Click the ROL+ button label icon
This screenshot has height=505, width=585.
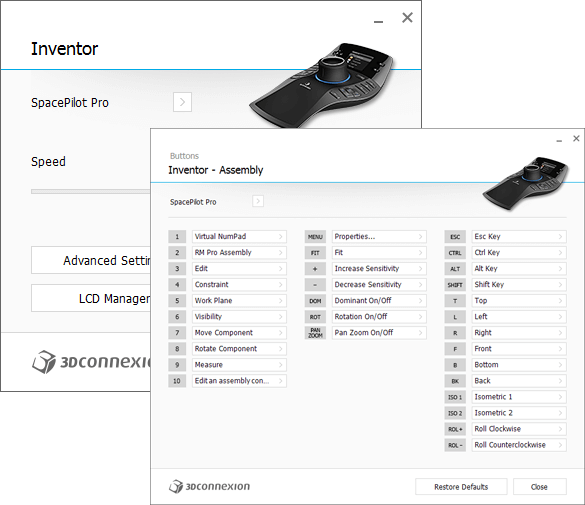455,429
